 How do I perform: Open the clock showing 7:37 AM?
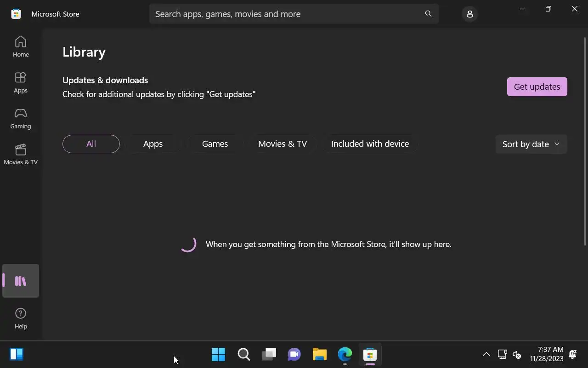[x=547, y=354]
